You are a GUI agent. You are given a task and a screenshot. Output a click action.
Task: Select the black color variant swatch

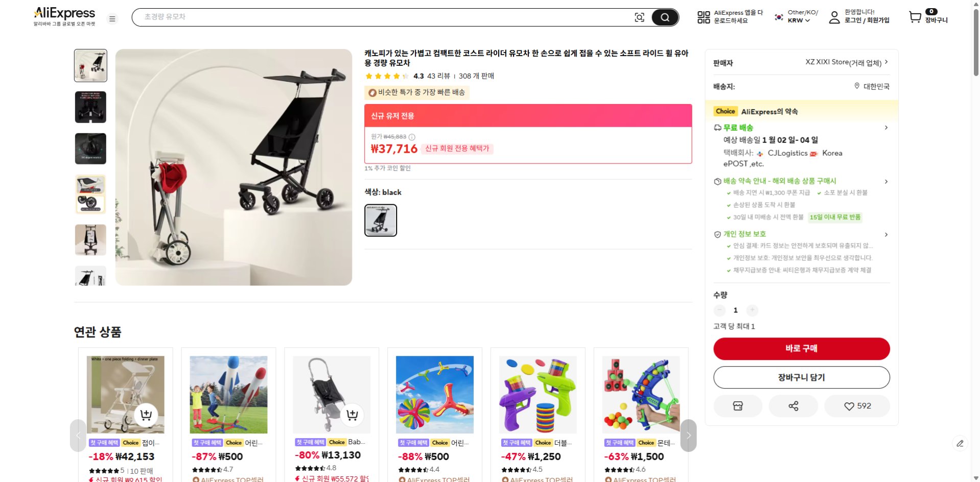[380, 220]
